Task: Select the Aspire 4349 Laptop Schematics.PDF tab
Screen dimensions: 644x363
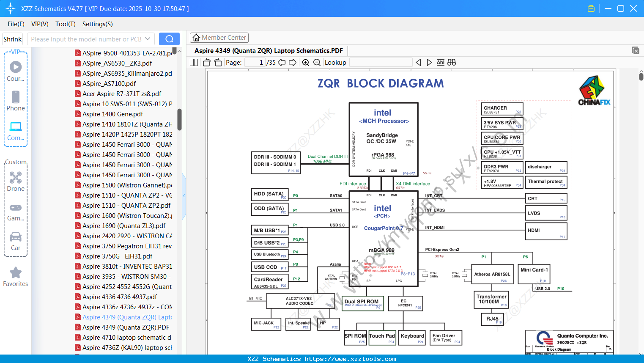Action: coord(269,51)
